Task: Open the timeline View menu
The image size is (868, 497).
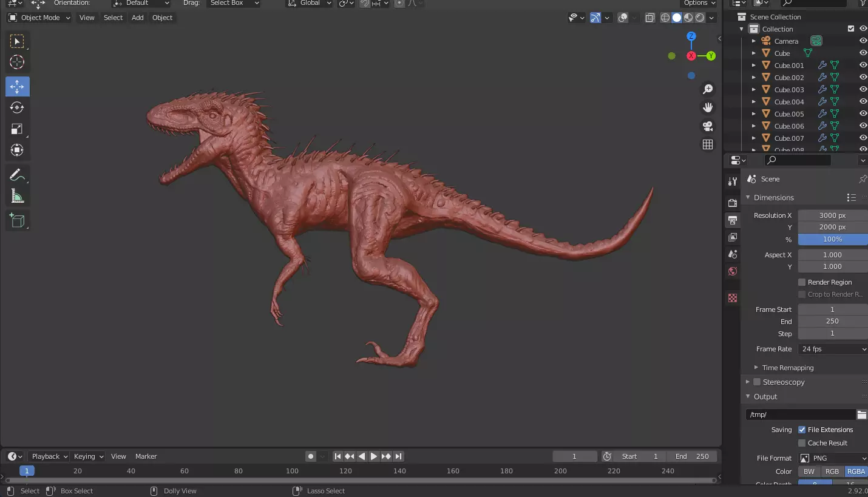Action: pyautogui.click(x=118, y=456)
